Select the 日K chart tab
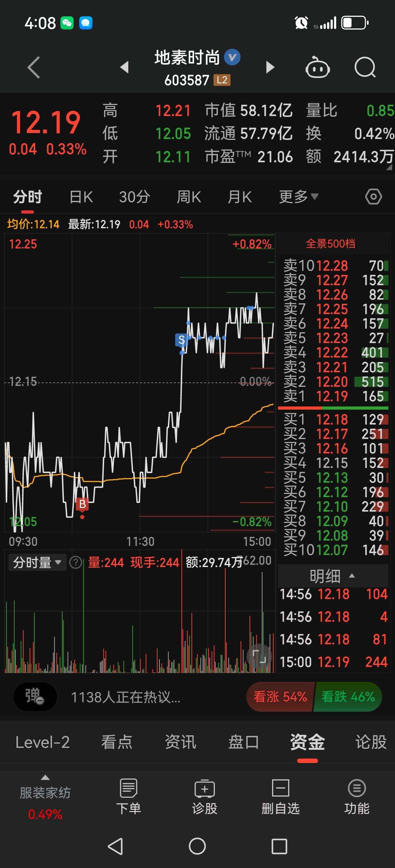Image resolution: width=395 pixels, height=868 pixels. point(81,197)
